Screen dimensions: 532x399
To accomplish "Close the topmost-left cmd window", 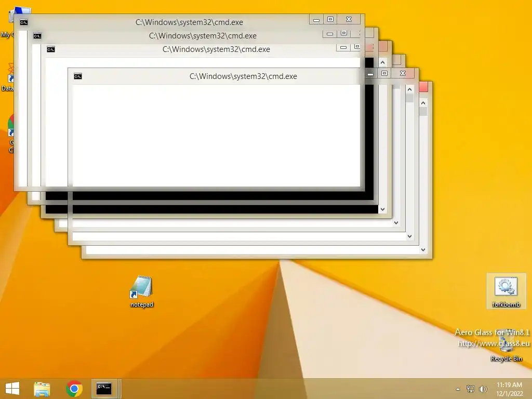I will (x=349, y=19).
